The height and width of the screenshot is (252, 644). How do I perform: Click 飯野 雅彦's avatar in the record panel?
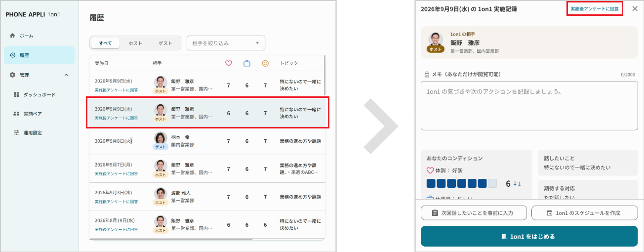coord(435,40)
